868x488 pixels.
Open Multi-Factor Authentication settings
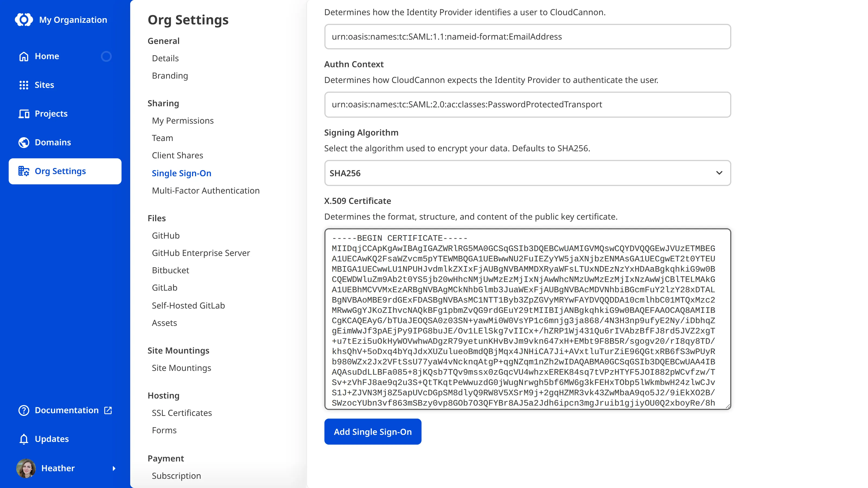click(206, 191)
